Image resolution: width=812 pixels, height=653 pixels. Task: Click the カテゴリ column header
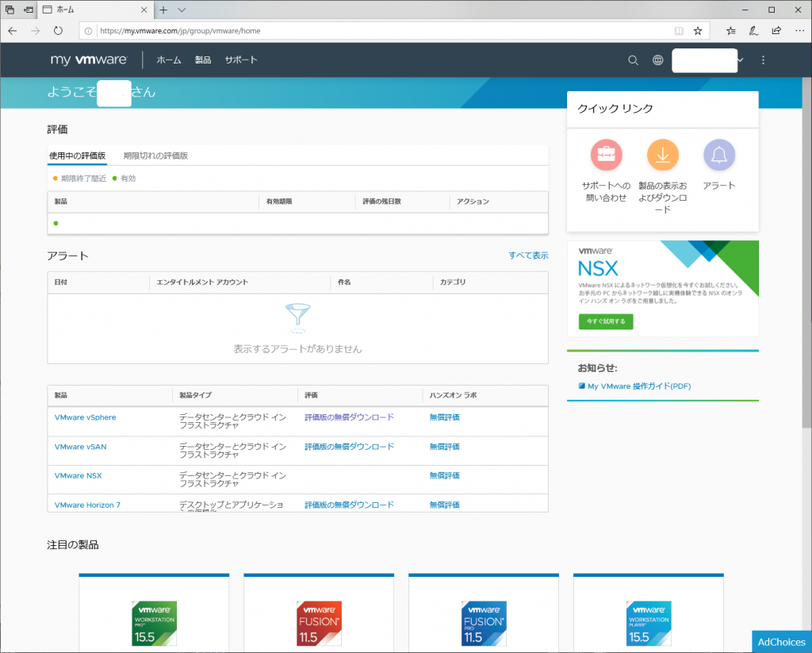453,282
